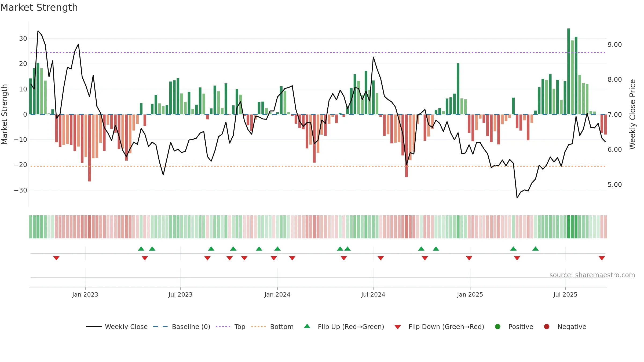644x362 pixels.
Task: Click the green Positive legend dot
Action: pos(498,327)
